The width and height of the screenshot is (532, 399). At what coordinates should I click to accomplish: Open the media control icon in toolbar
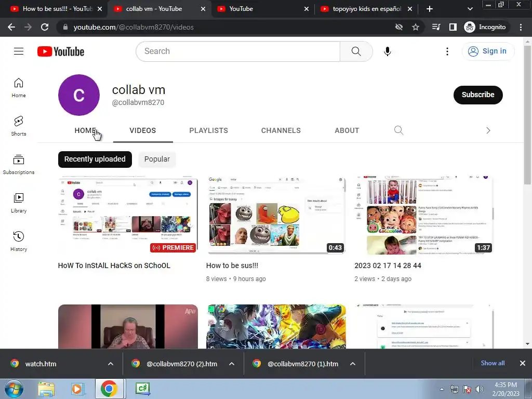(x=436, y=27)
